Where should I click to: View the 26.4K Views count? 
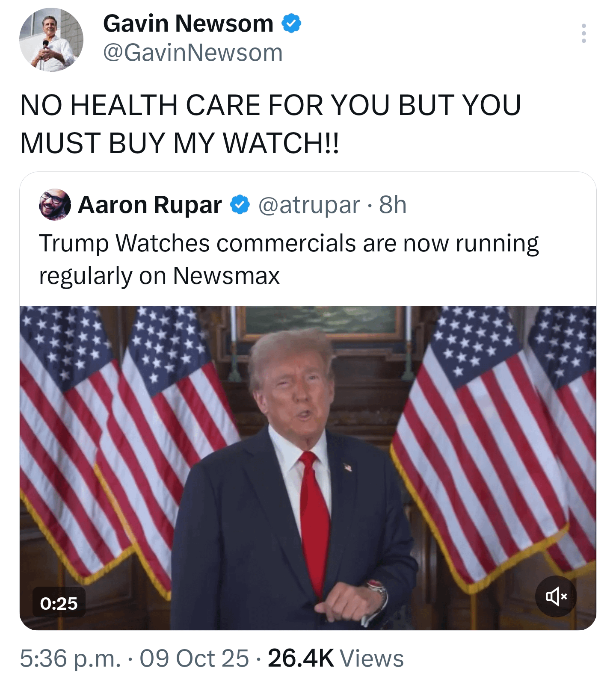(336, 658)
